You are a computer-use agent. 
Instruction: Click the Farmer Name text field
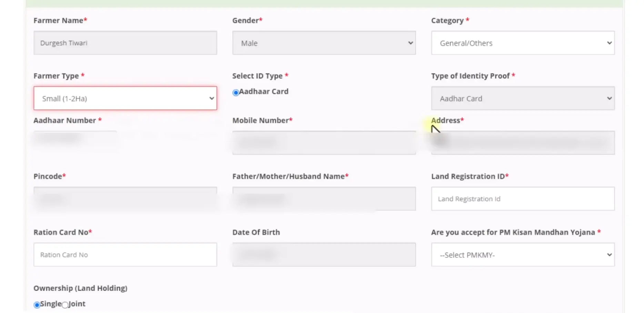pos(125,43)
